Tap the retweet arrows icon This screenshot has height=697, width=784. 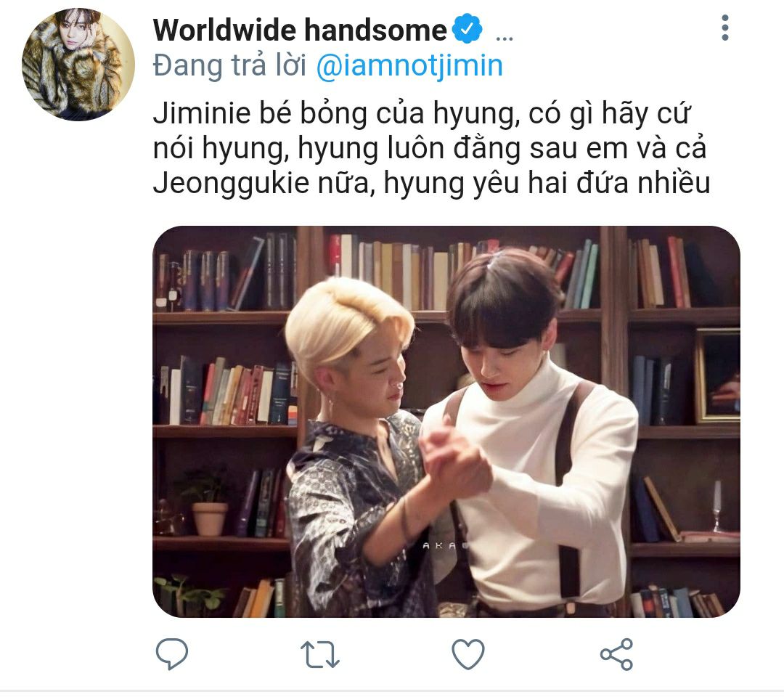tap(320, 654)
